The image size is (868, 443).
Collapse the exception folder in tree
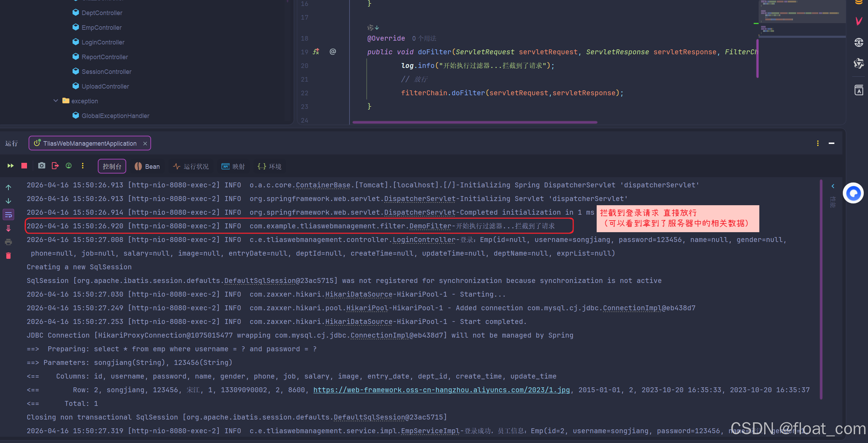[56, 101]
